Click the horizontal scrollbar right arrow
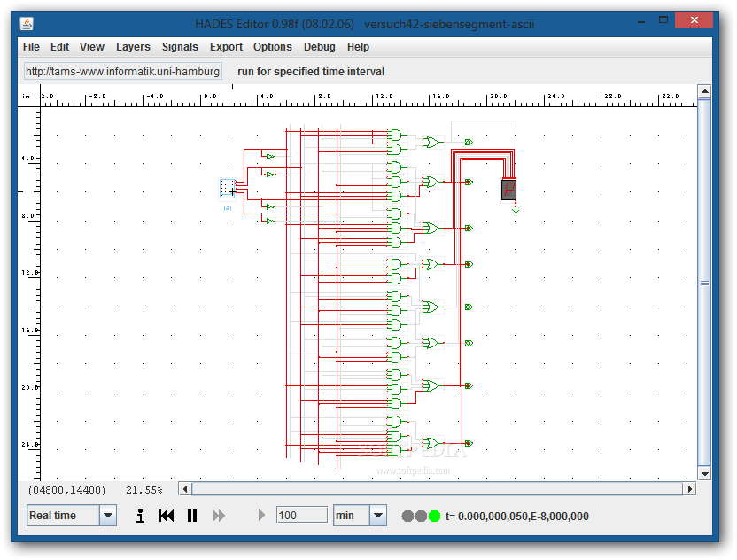This screenshot has width=737, height=560. pos(689,489)
